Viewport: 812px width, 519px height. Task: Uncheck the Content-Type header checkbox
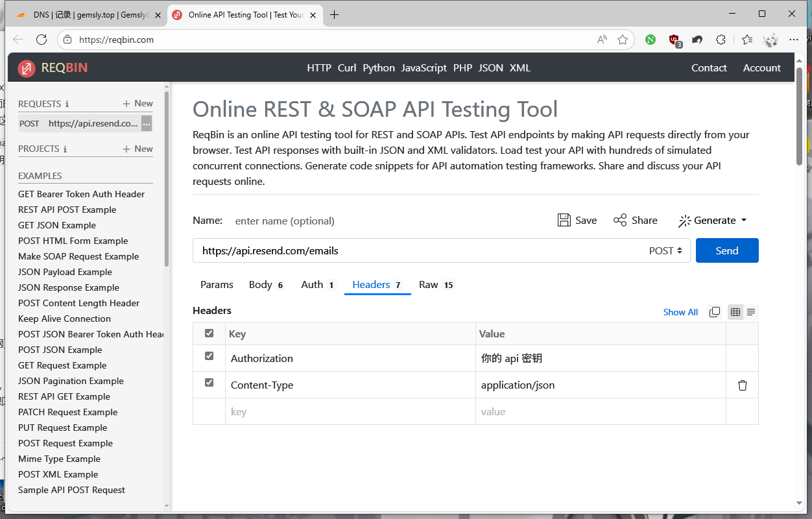[209, 383]
